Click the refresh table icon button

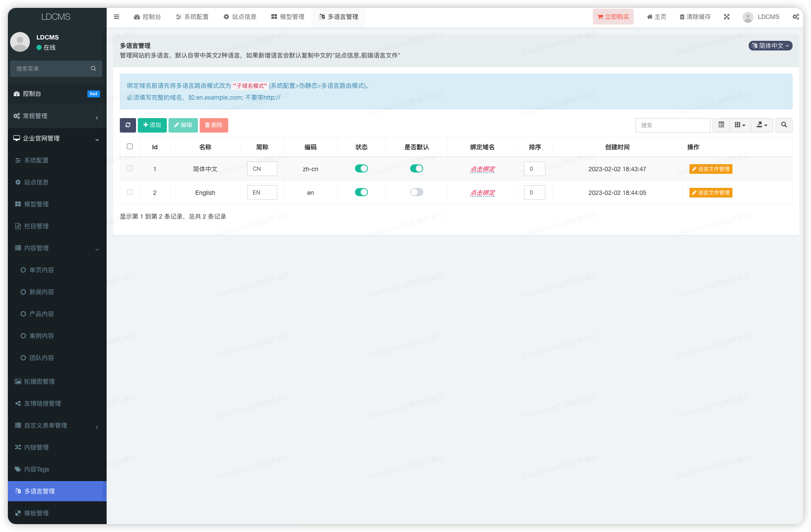click(128, 125)
